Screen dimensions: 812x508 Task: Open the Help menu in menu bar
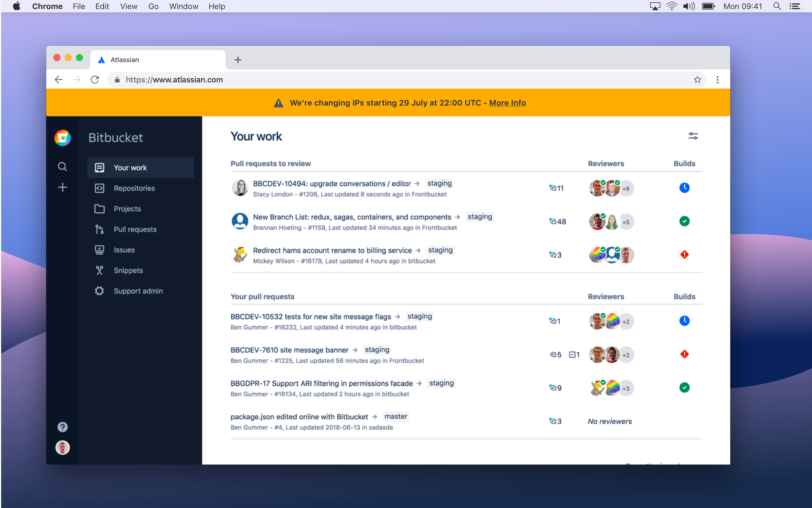coord(217,6)
